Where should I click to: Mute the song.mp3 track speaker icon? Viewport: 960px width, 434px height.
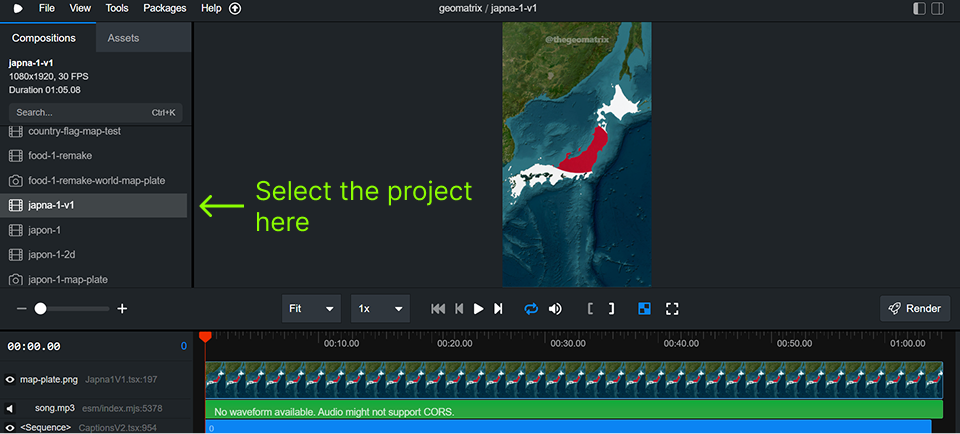[10, 408]
